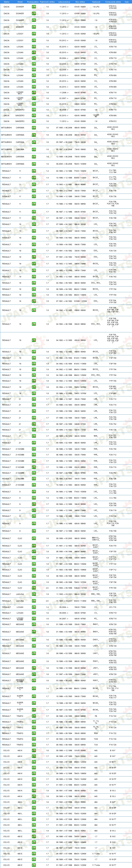This screenshot has height=868, width=132.
Task: Click fuel icon in Volvo 460 L B 16 F row
Action: [34, 802]
